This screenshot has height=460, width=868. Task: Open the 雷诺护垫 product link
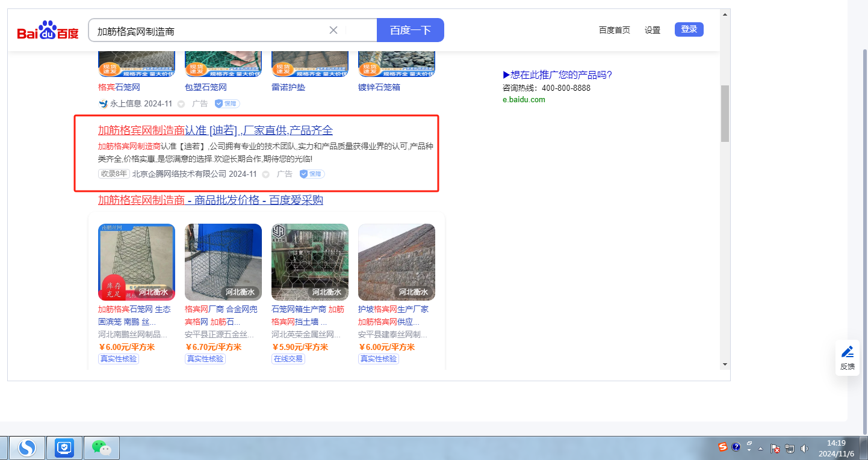click(x=288, y=87)
